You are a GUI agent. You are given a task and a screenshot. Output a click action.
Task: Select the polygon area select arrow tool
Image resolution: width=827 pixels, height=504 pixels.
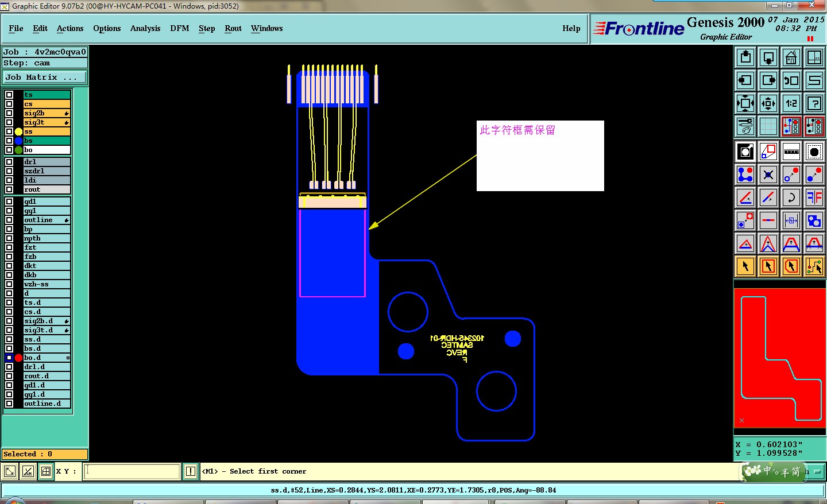click(791, 266)
